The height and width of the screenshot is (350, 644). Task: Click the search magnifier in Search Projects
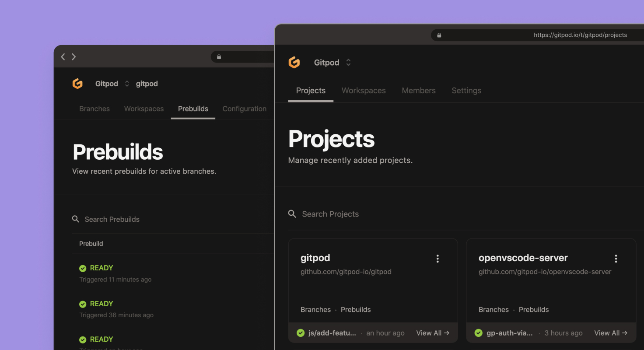click(x=292, y=214)
